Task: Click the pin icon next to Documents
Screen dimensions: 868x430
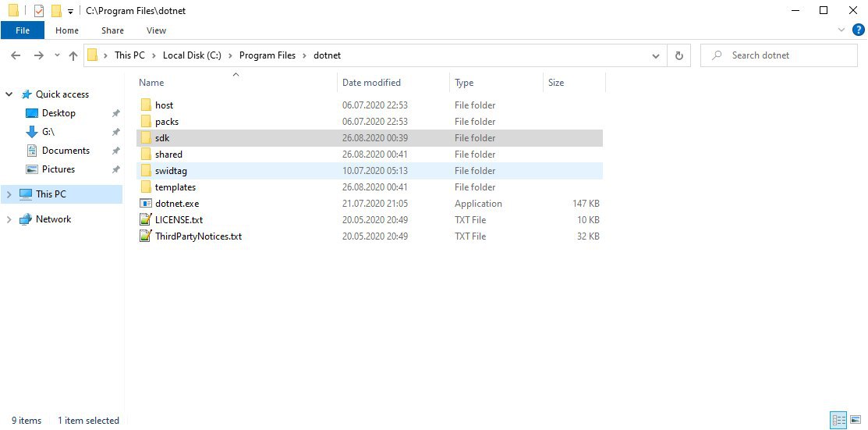Action: 115,151
